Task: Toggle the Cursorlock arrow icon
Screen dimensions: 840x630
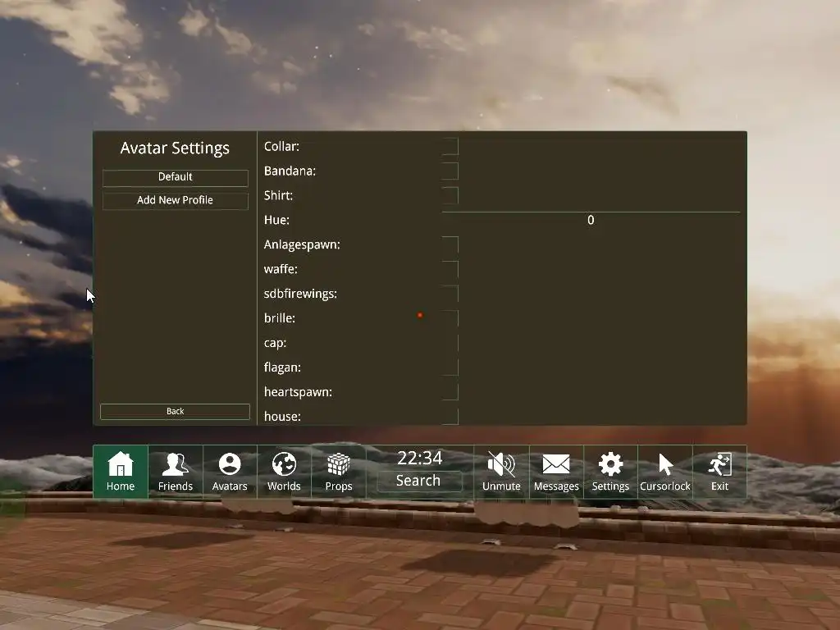Action: click(664, 472)
